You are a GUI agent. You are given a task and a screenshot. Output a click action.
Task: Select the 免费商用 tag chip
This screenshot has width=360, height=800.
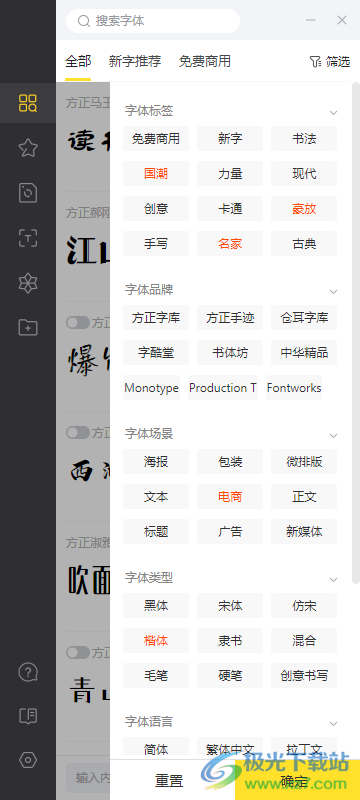156,139
